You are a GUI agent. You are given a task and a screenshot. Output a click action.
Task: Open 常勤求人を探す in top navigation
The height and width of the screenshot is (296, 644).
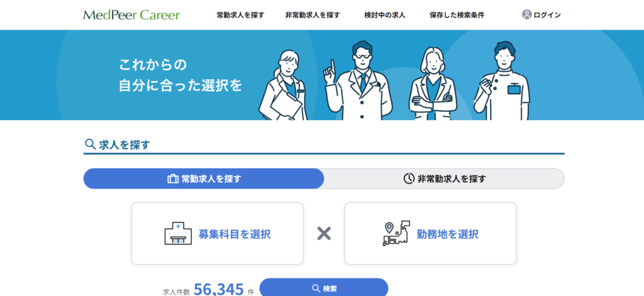pos(240,15)
